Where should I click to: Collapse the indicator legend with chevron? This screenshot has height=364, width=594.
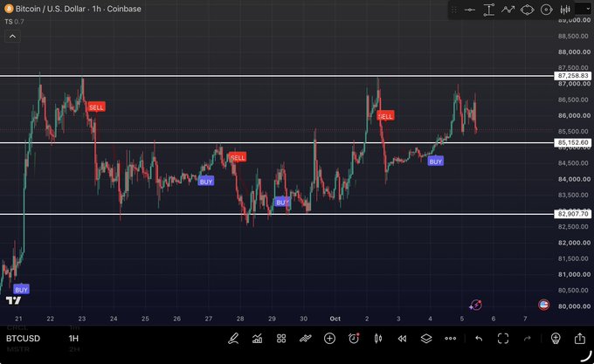[12, 37]
